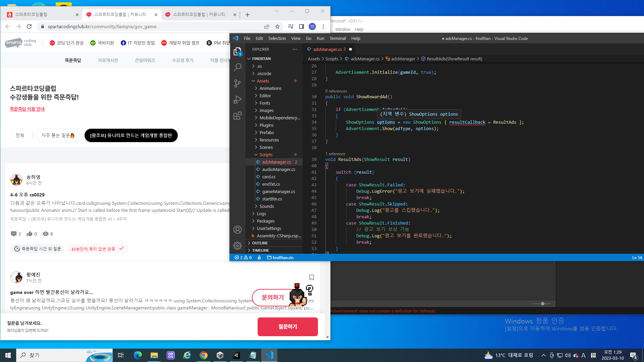Open the 즉문즉답 이용 안내 link
Image resolution: width=644 pixels, height=362 pixels.
[27, 109]
